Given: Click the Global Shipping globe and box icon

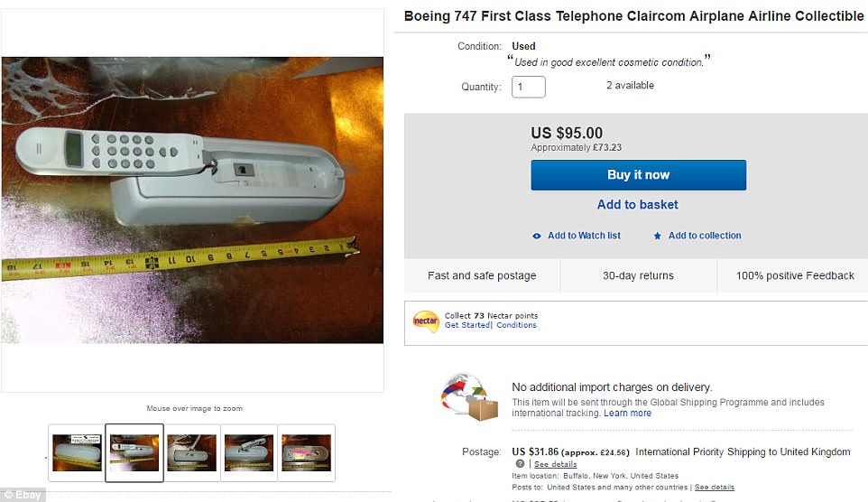Looking at the screenshot, I should click(468, 398).
